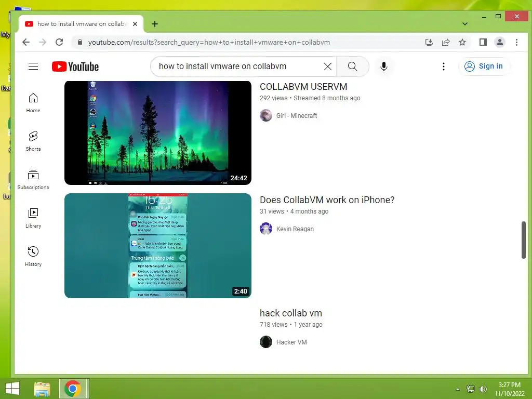Click the page's vertical scrollbar thumb

tap(524, 240)
